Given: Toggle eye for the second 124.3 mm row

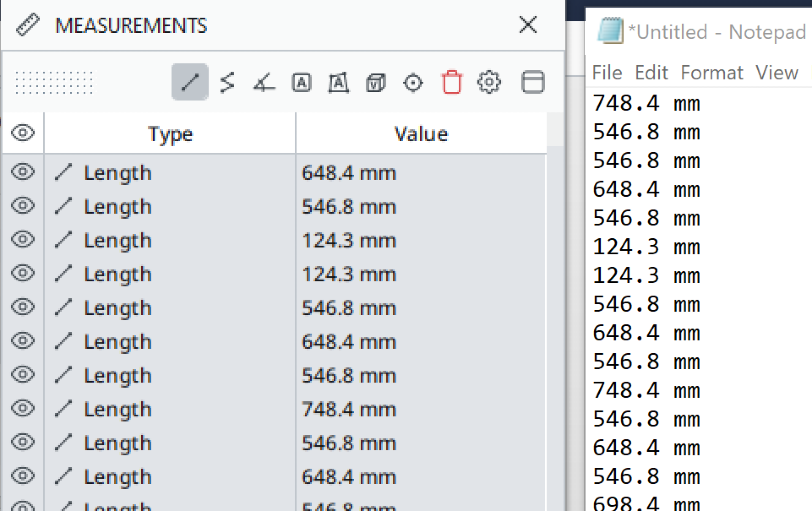Looking at the screenshot, I should point(23,273).
